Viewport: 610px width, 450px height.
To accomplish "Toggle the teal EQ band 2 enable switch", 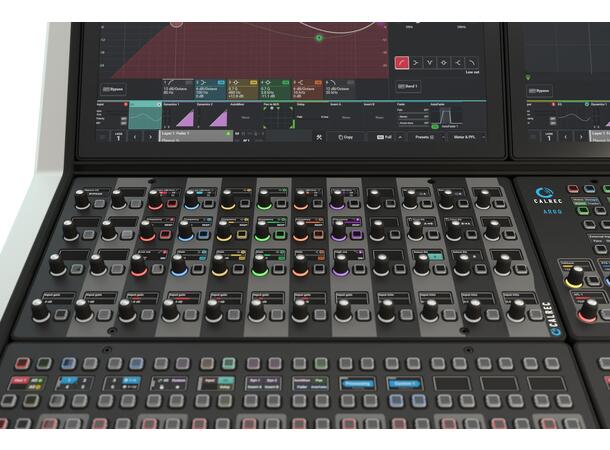I will (221, 82).
